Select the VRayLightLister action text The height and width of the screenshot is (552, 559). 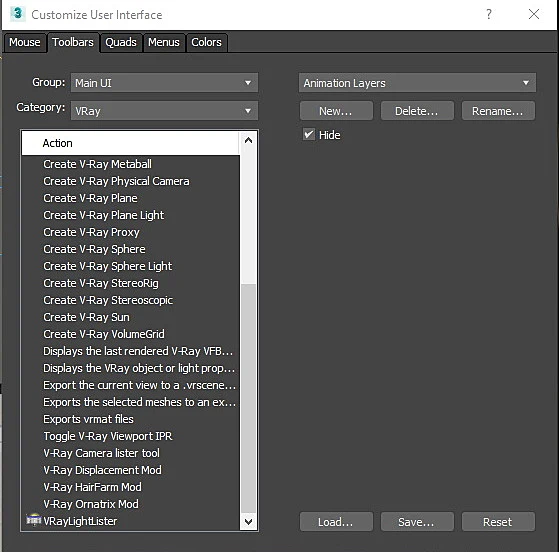[80, 521]
